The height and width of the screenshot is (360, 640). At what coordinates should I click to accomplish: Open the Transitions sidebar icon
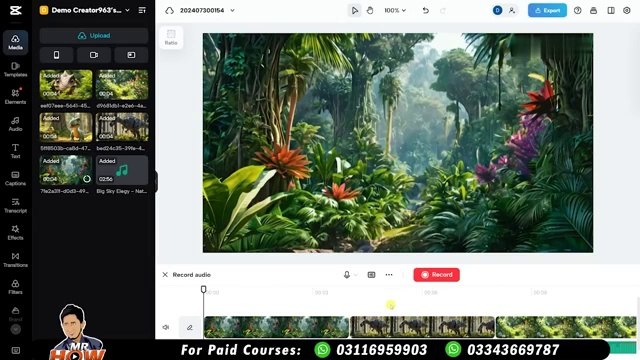[16, 260]
